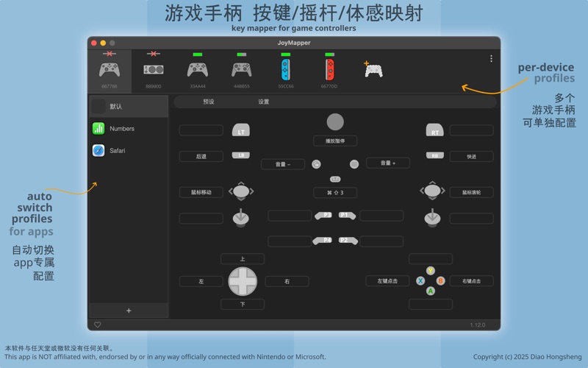Image resolution: width=588 pixels, height=368 pixels.
Task: Switch to the 预设 tab
Action: (x=209, y=102)
